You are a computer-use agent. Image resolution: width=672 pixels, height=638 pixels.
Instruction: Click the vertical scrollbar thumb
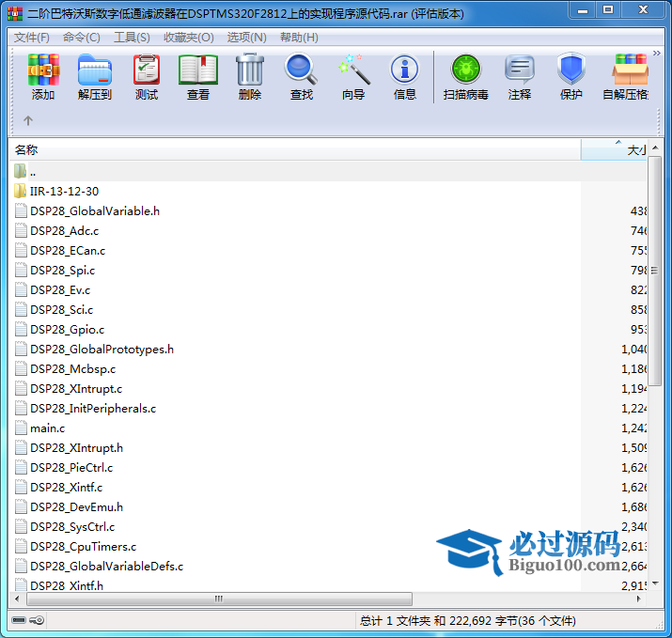click(654, 271)
